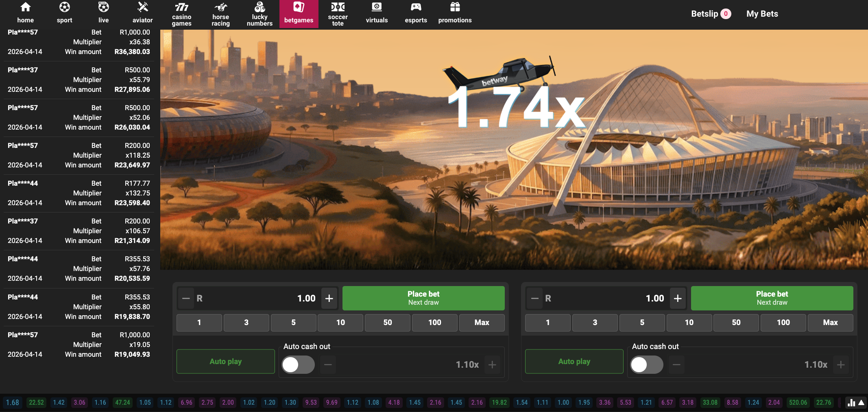
Task: Enable Auto cash out in right bet panel
Action: (647, 364)
